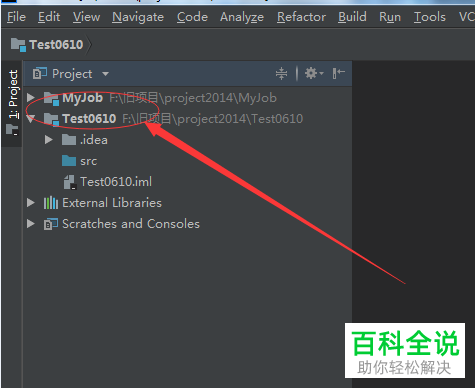The image size is (475, 388).
Task: Open the View menu
Action: 86,17
